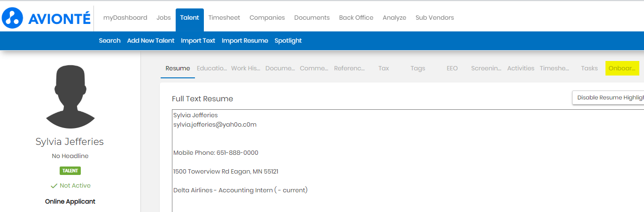Click the Avionté logo
The image size is (644, 212).
pos(46,18)
